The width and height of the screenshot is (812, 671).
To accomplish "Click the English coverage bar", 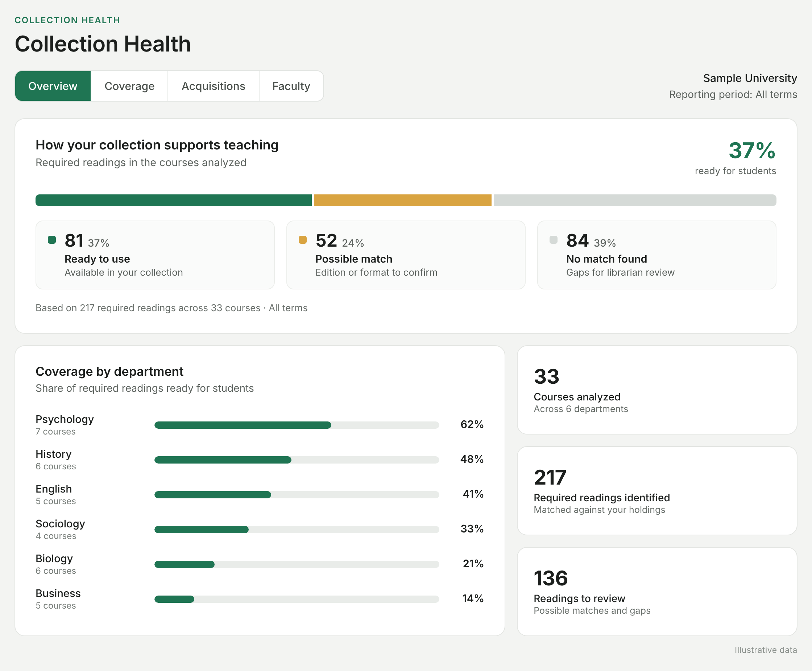I will click(x=297, y=495).
